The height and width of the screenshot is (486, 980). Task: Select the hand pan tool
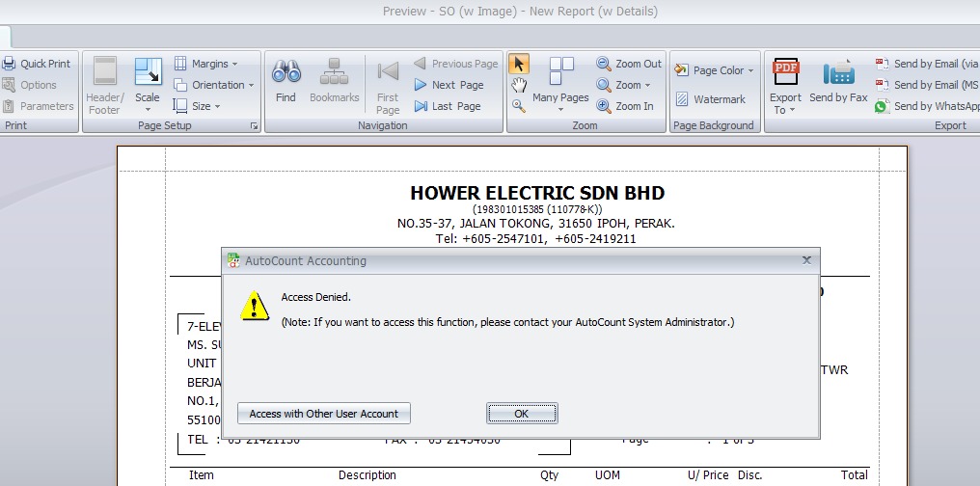[519, 85]
